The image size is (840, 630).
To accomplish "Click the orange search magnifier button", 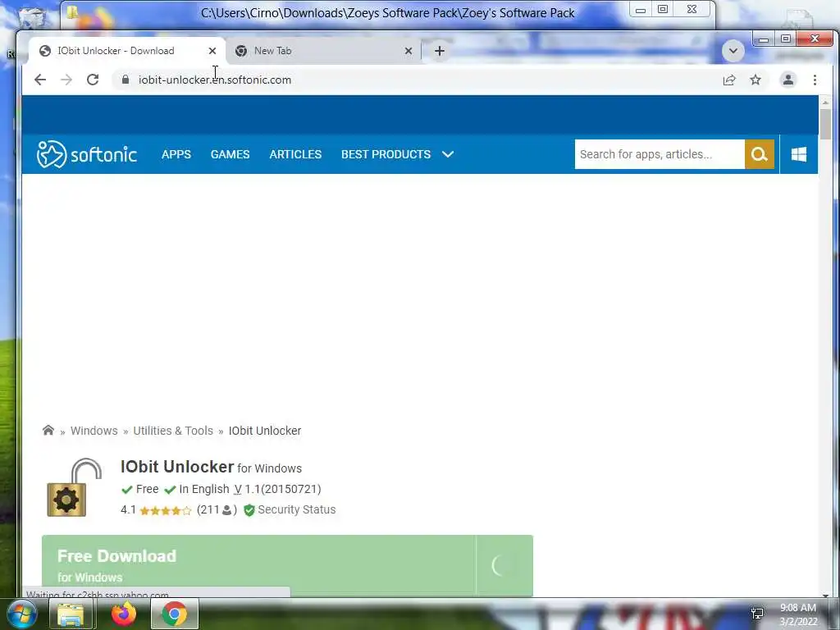I will click(x=759, y=154).
